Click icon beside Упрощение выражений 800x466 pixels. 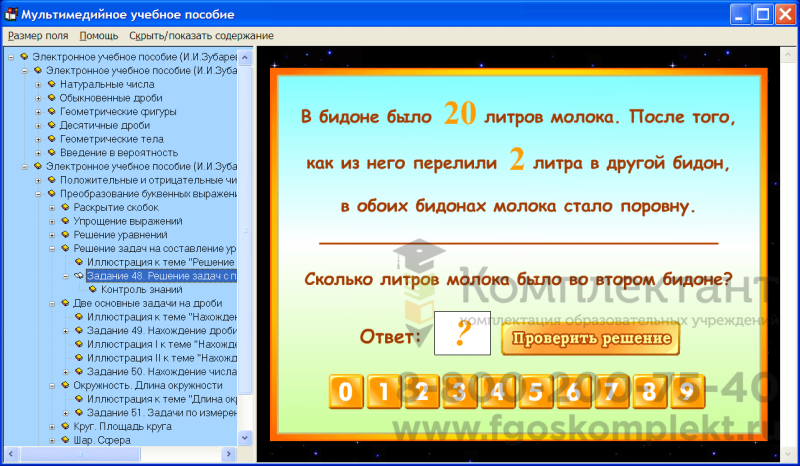point(65,221)
